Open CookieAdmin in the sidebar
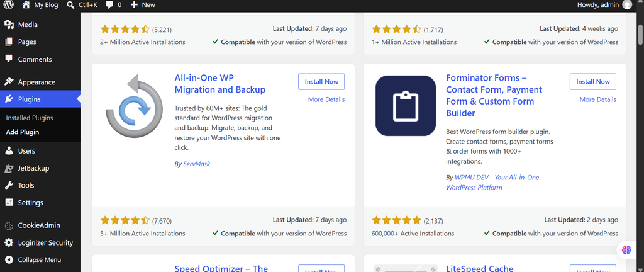The width and height of the screenshot is (644, 272). click(40, 225)
